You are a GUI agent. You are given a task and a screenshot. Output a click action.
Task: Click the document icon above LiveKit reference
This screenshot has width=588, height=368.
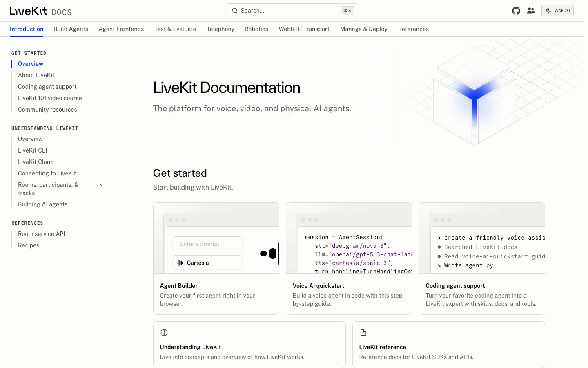363,332
